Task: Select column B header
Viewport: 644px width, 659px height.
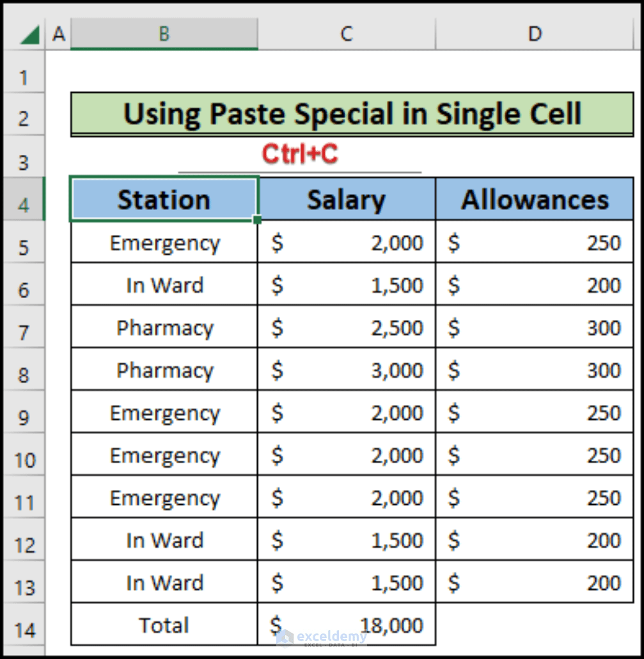Action: pyautogui.click(x=164, y=34)
